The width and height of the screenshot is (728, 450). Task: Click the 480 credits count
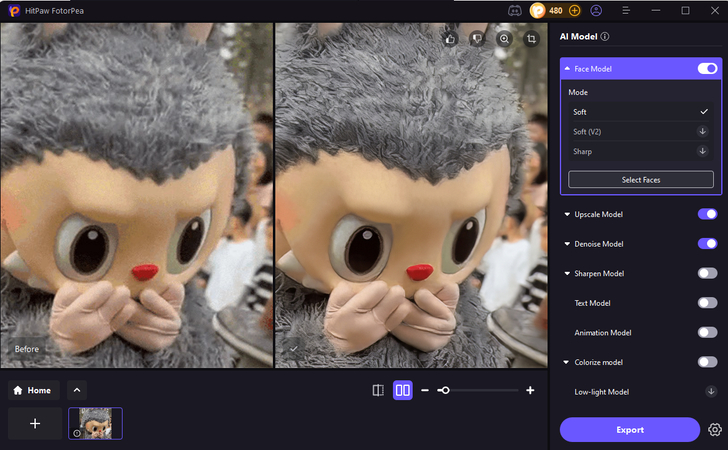(x=556, y=11)
